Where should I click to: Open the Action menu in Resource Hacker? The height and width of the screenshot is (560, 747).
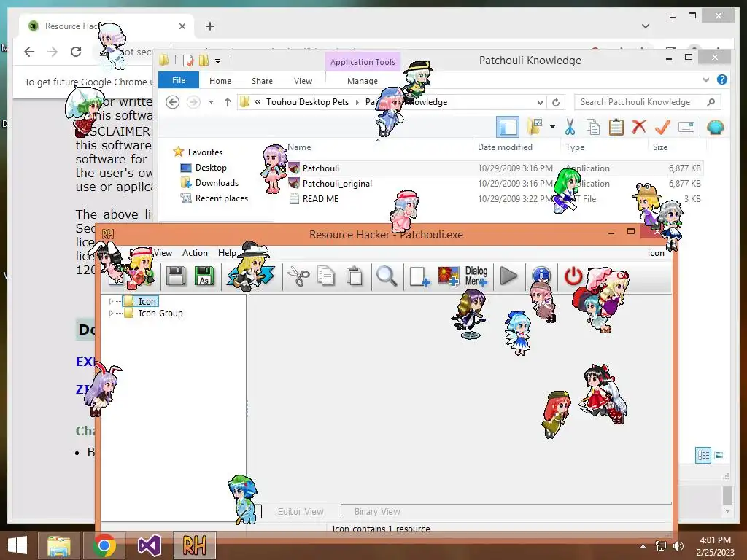[195, 253]
